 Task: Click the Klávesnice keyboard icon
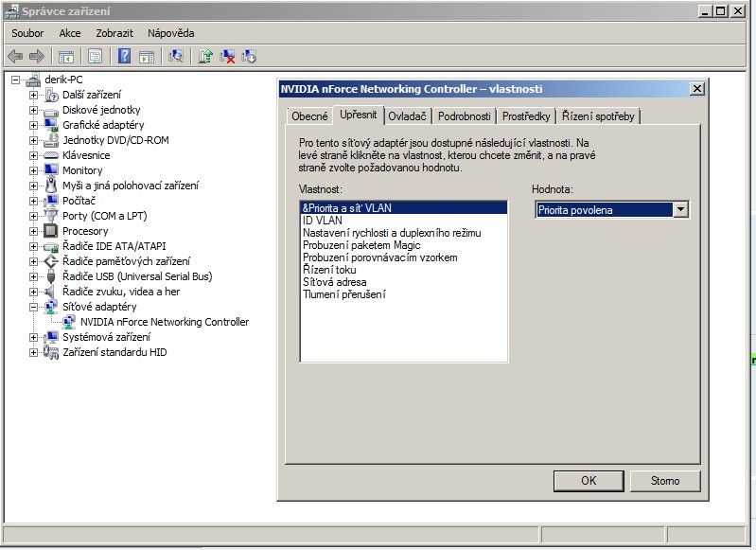(51, 155)
